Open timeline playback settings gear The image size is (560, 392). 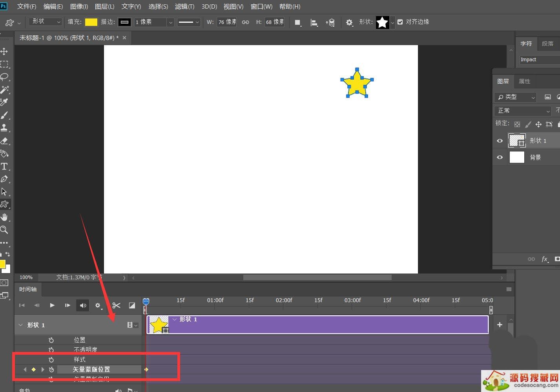(x=98, y=305)
